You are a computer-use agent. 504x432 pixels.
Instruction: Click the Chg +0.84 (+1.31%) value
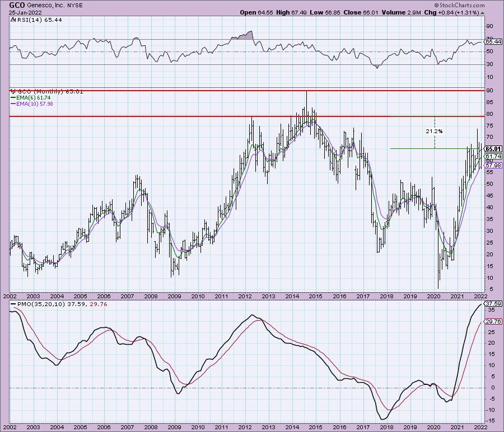click(451, 12)
